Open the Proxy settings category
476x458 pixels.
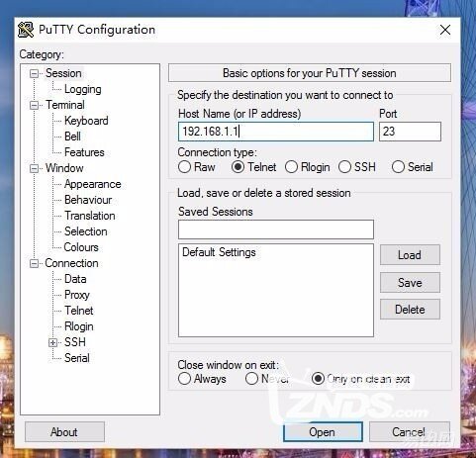point(77,295)
